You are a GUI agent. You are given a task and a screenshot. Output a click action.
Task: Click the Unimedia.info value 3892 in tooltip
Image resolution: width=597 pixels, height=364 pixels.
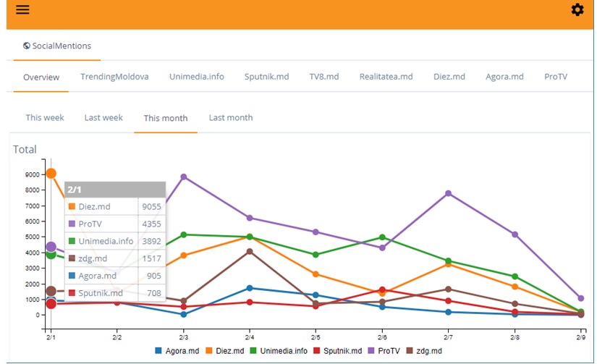pos(151,241)
